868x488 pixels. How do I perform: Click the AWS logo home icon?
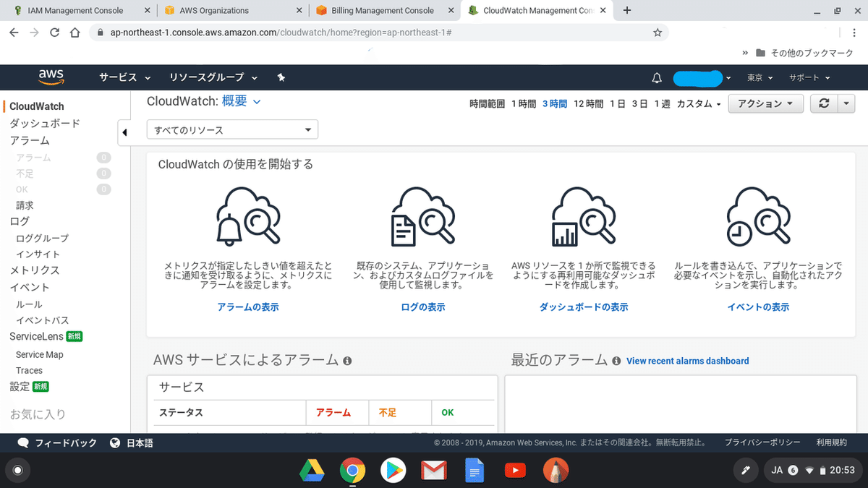tap(51, 77)
